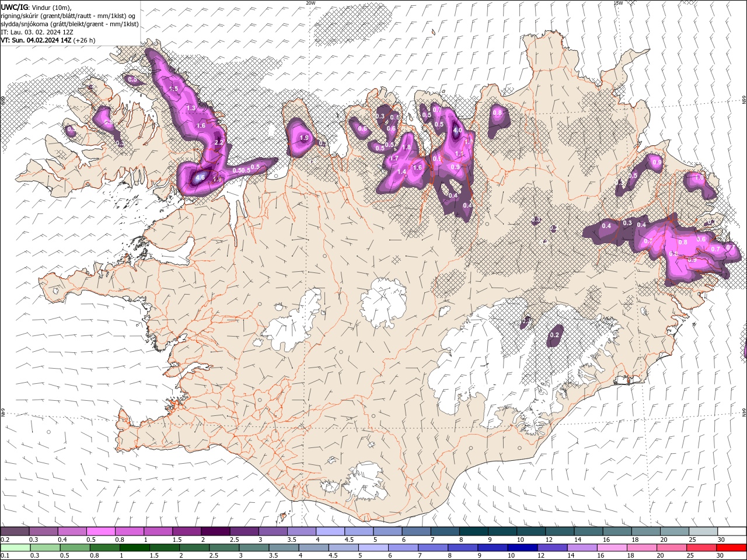
Task: Click the 0.2 value over the southeast glacier
Action: (554, 335)
